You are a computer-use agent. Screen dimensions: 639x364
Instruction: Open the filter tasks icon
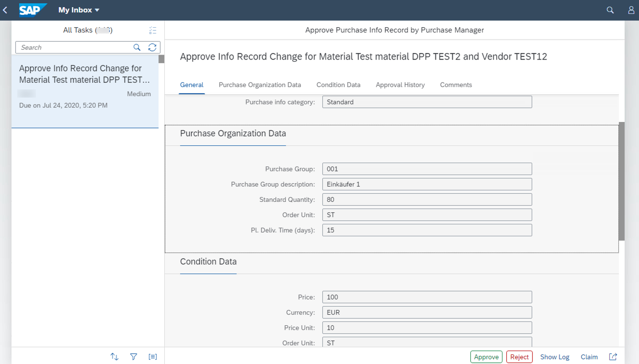(x=134, y=356)
